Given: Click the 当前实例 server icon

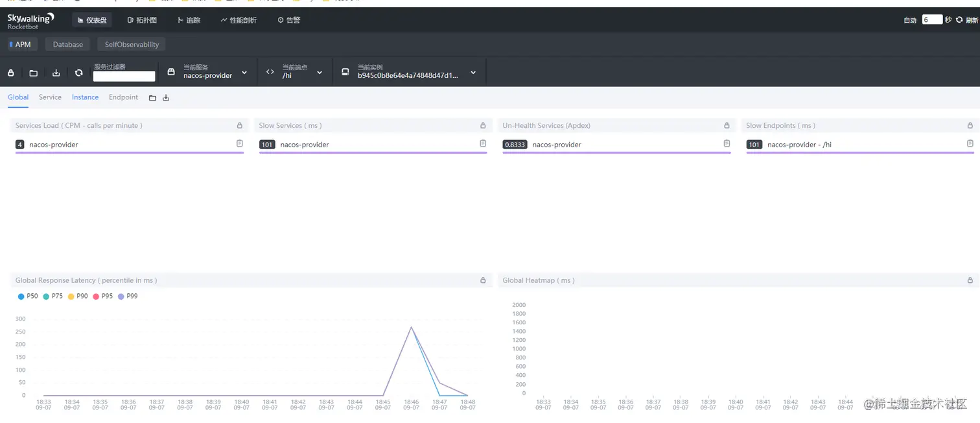Looking at the screenshot, I should click(x=345, y=72).
